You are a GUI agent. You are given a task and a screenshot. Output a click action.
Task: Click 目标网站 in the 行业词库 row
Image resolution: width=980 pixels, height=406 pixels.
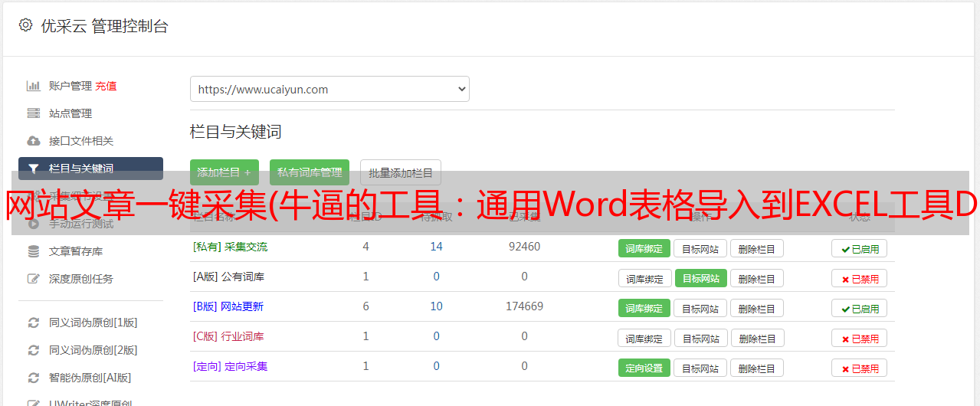coord(701,338)
